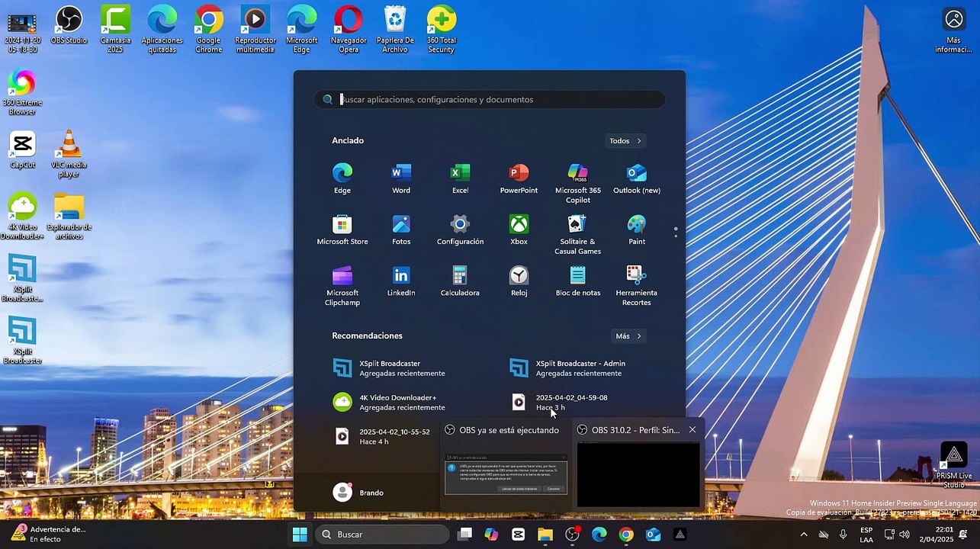Image resolution: width=980 pixels, height=549 pixels.
Task: Open Microsoft Store pinned app
Action: (x=342, y=230)
